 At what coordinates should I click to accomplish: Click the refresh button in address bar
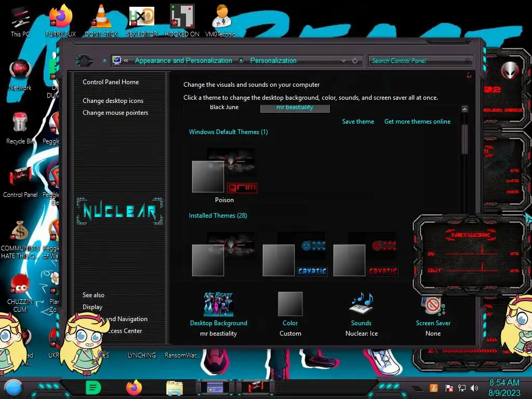coord(355,61)
